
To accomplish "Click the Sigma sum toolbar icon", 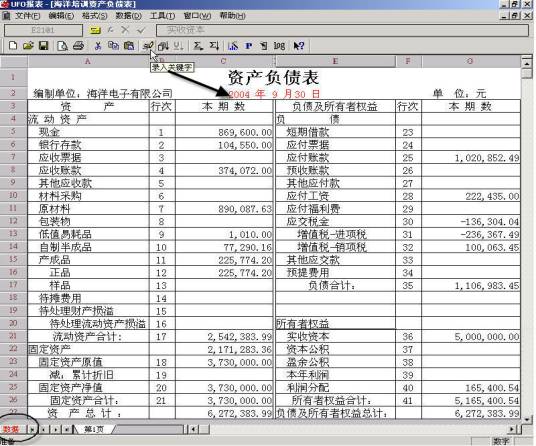I will (x=198, y=45).
